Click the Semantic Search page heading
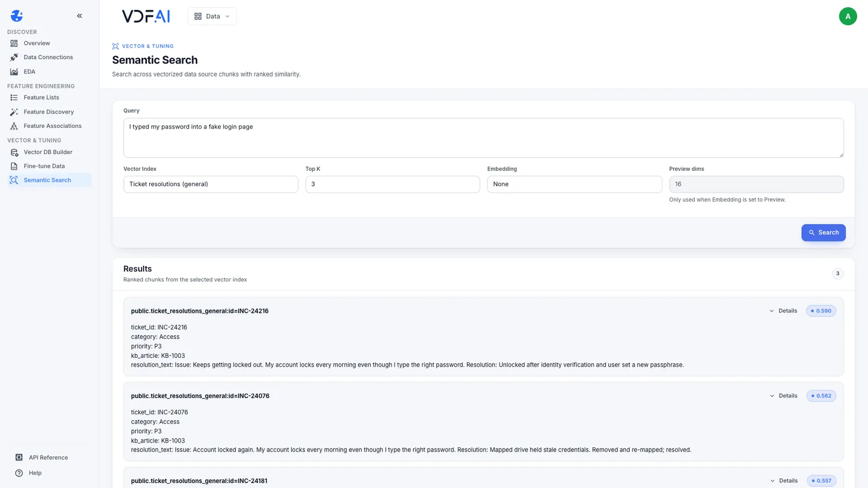 (155, 60)
